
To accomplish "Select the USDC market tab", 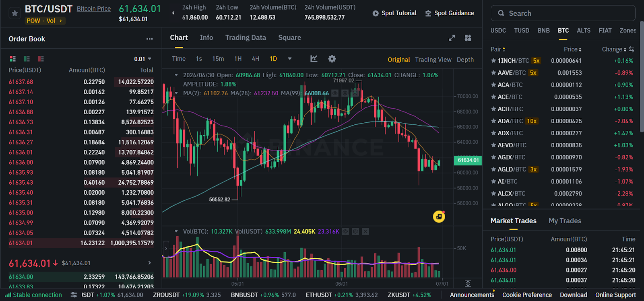I will [x=498, y=31].
